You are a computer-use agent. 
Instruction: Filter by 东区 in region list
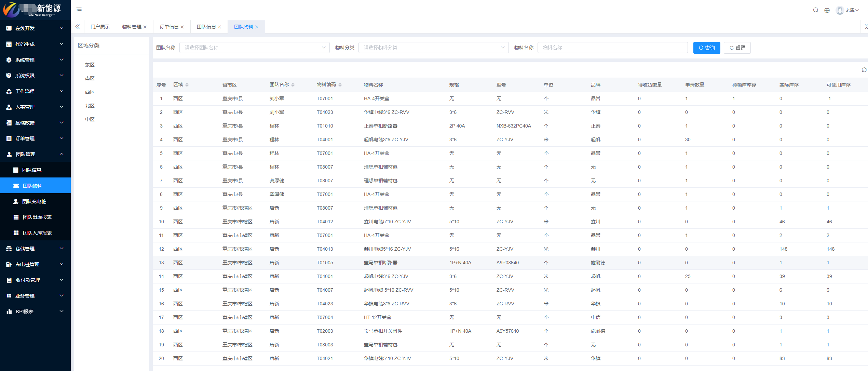[x=90, y=65]
